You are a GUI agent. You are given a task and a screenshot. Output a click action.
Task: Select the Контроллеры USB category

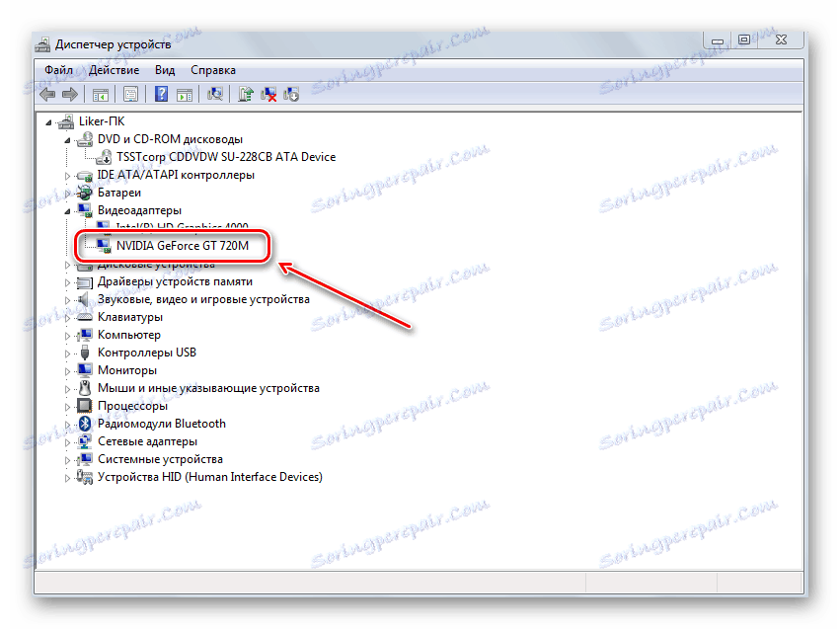click(147, 353)
